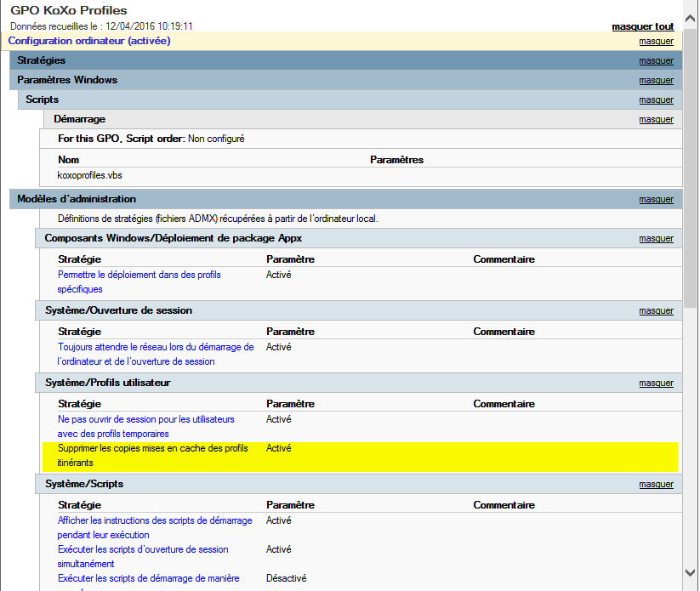
Task: Collapse Configuration ordinateur section with masquer
Action: pos(656,42)
